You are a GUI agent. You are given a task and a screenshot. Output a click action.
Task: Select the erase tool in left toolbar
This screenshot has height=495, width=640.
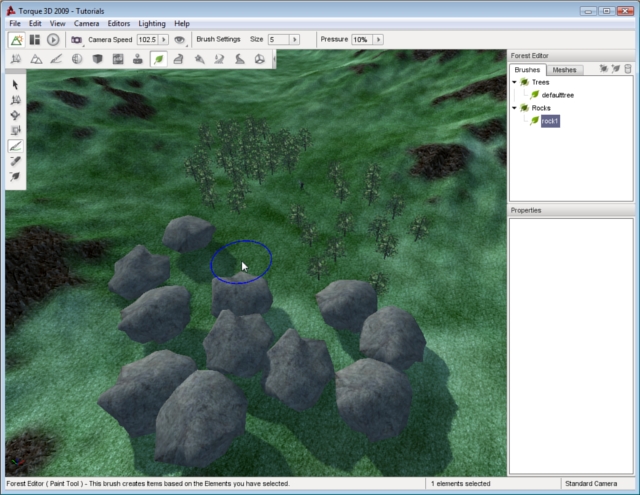(x=15, y=160)
